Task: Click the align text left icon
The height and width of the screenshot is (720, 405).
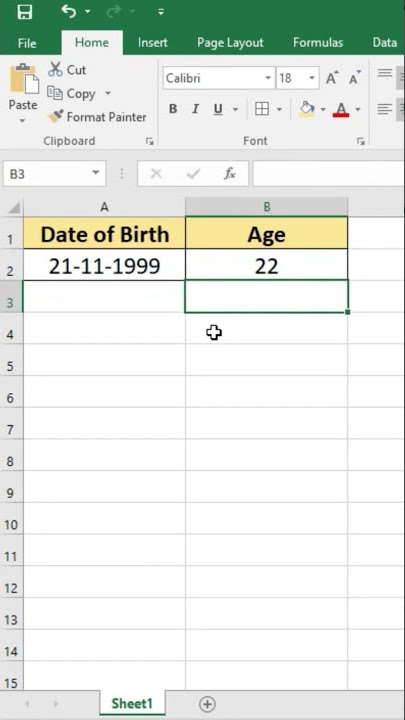Action: pyautogui.click(x=385, y=109)
